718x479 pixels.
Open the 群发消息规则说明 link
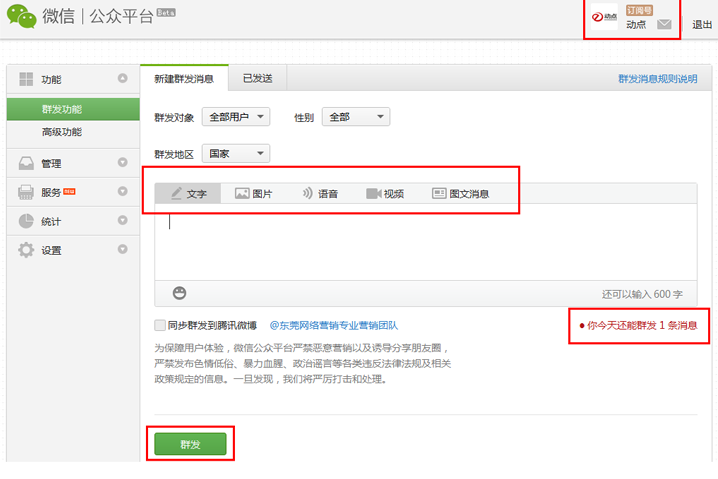(657, 79)
